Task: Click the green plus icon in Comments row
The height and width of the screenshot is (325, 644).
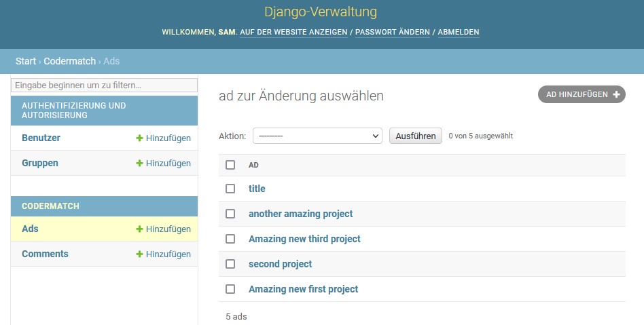Action: [140, 254]
